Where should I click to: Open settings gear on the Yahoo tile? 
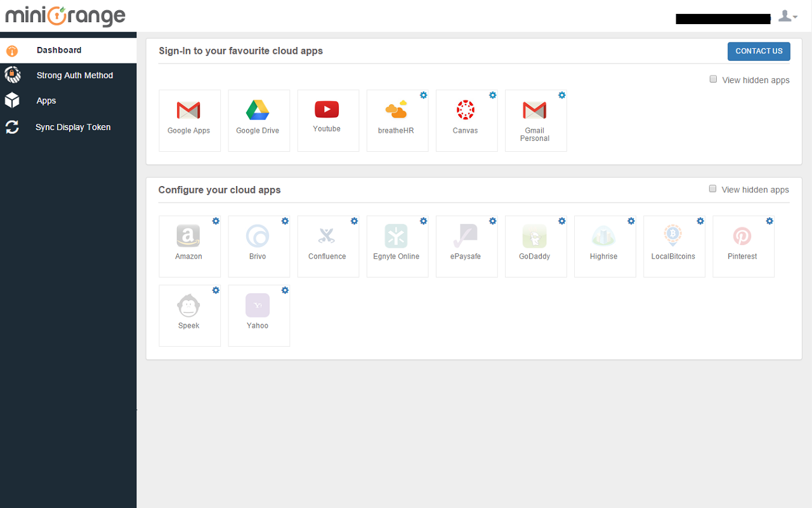[x=284, y=290]
